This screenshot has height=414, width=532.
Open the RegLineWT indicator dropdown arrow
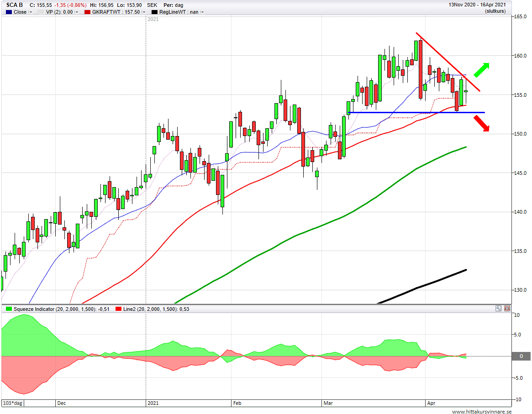tap(202, 12)
